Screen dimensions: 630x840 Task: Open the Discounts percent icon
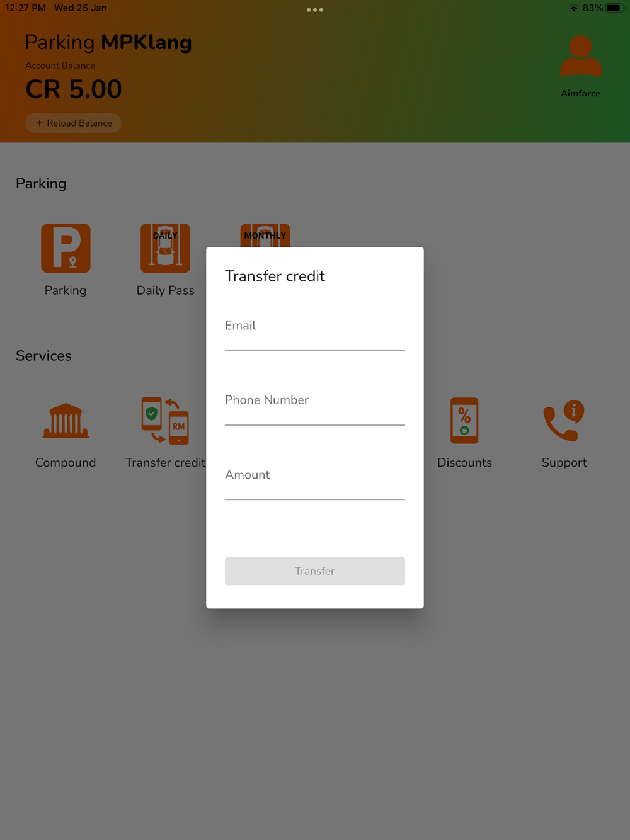click(464, 421)
